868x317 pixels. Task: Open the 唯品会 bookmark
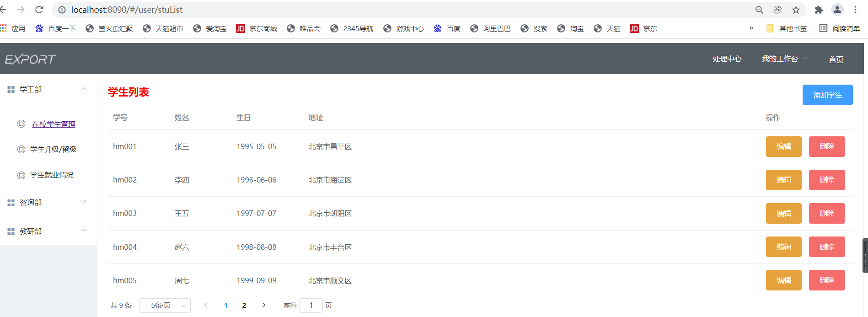point(304,28)
